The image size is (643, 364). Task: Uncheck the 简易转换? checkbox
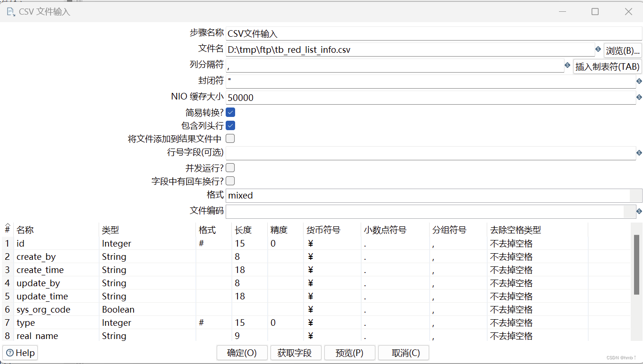[x=230, y=113]
